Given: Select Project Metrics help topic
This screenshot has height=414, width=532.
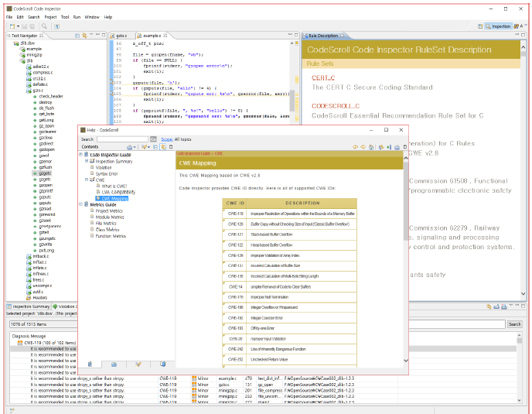Looking at the screenshot, I should pyautogui.click(x=109, y=210).
